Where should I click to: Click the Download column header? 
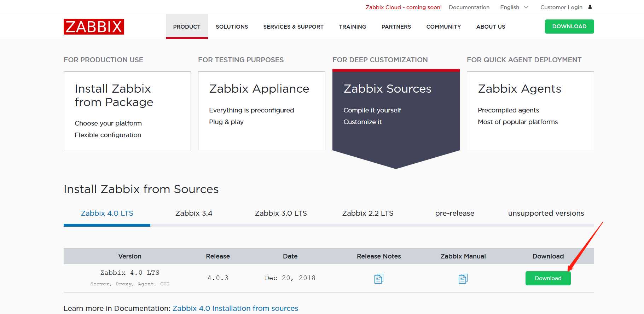coord(548,256)
